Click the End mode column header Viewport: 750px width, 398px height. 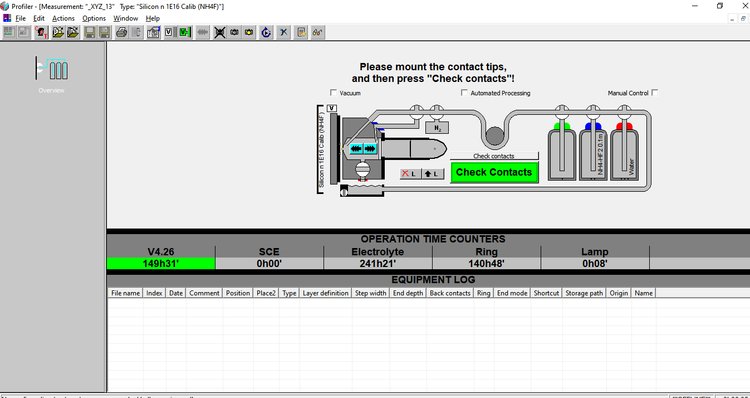512,293
